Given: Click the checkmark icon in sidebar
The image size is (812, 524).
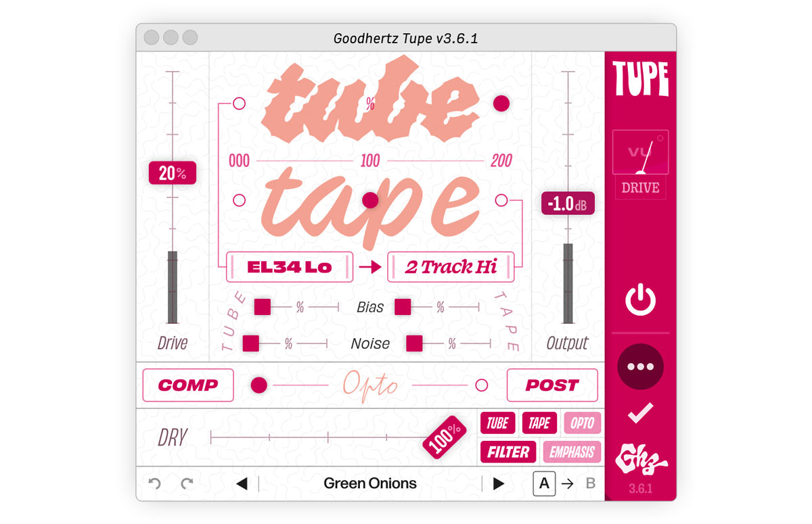Looking at the screenshot, I should [x=640, y=413].
